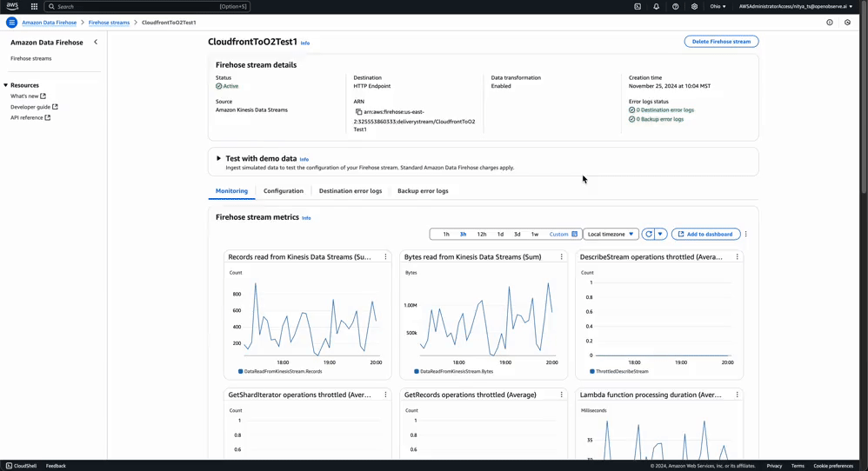This screenshot has width=868, height=471.
Task: Open Info link next to CloudfrontToO2Test1 title
Action: 305,43
